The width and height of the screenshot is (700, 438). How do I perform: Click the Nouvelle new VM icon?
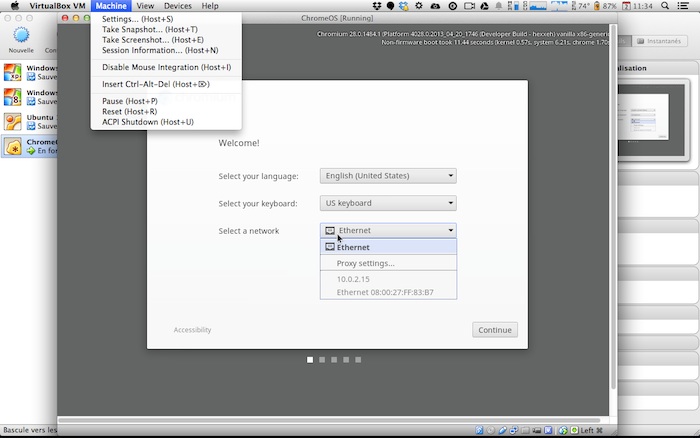21,35
